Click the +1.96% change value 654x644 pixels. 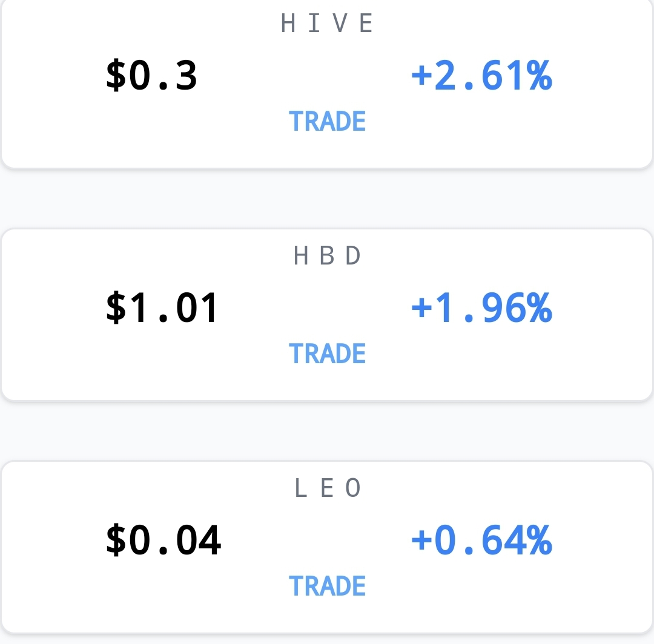point(482,308)
